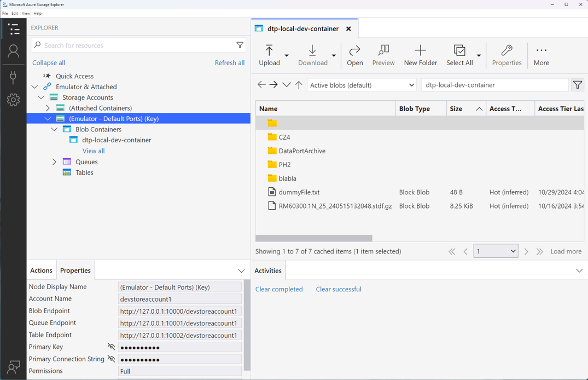Click the Send feedback icon at bottom
This screenshot has width=588, height=380.
[14, 367]
